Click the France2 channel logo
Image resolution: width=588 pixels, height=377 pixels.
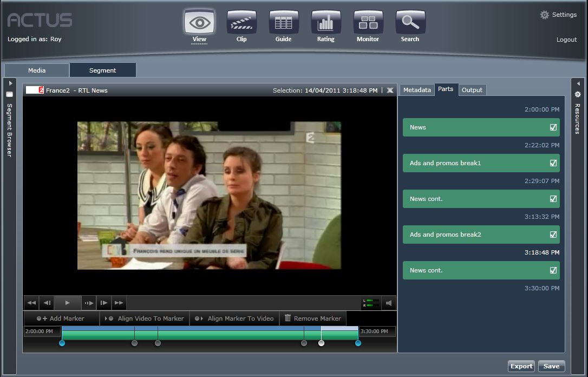tap(35, 90)
